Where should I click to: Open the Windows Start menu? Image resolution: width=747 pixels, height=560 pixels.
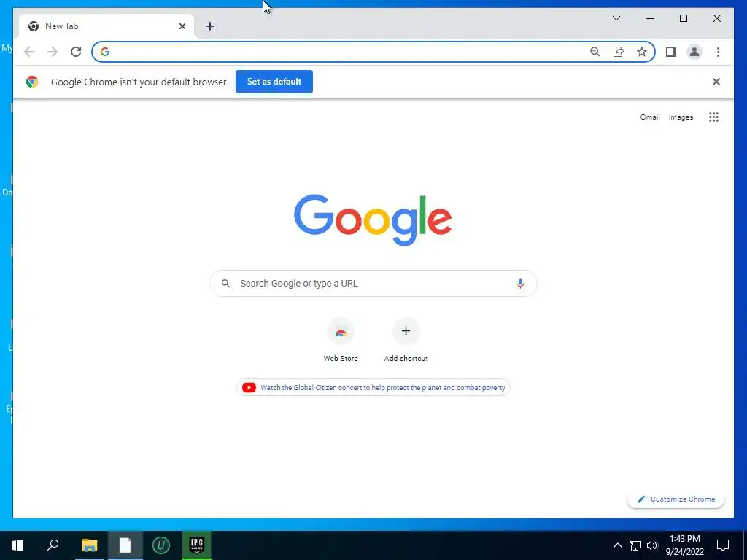(x=18, y=545)
